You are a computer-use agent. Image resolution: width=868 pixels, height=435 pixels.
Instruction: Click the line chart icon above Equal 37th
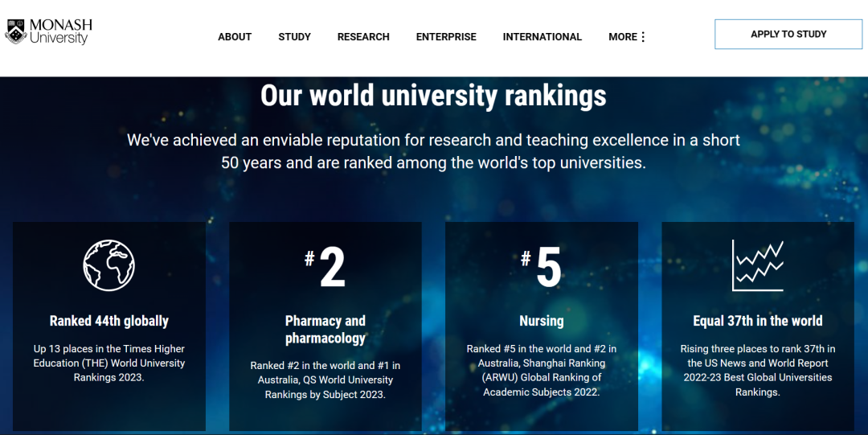pyautogui.click(x=758, y=265)
